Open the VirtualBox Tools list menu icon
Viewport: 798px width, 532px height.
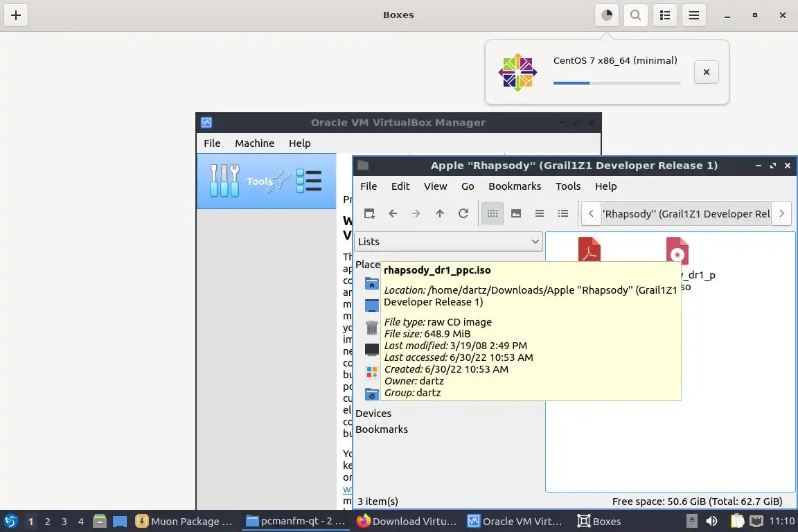[308, 181]
